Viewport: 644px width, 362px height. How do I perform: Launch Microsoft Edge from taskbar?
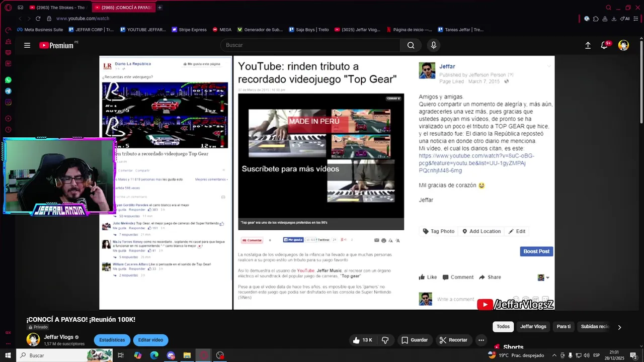[154, 355]
